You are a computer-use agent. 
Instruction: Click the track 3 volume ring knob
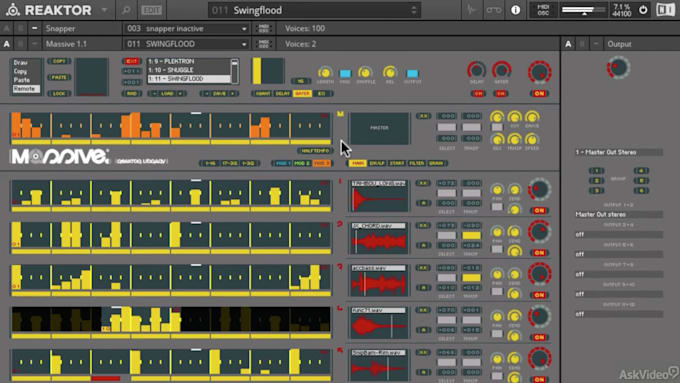(539, 274)
